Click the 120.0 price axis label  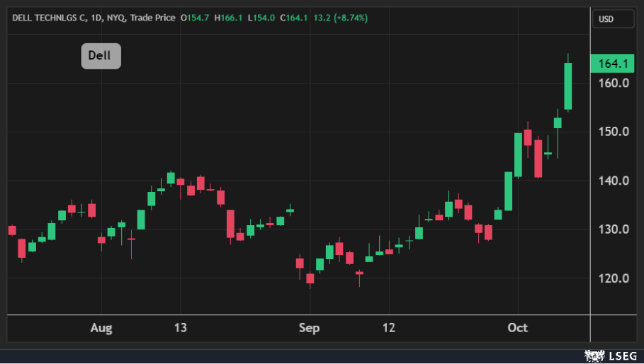pyautogui.click(x=614, y=278)
